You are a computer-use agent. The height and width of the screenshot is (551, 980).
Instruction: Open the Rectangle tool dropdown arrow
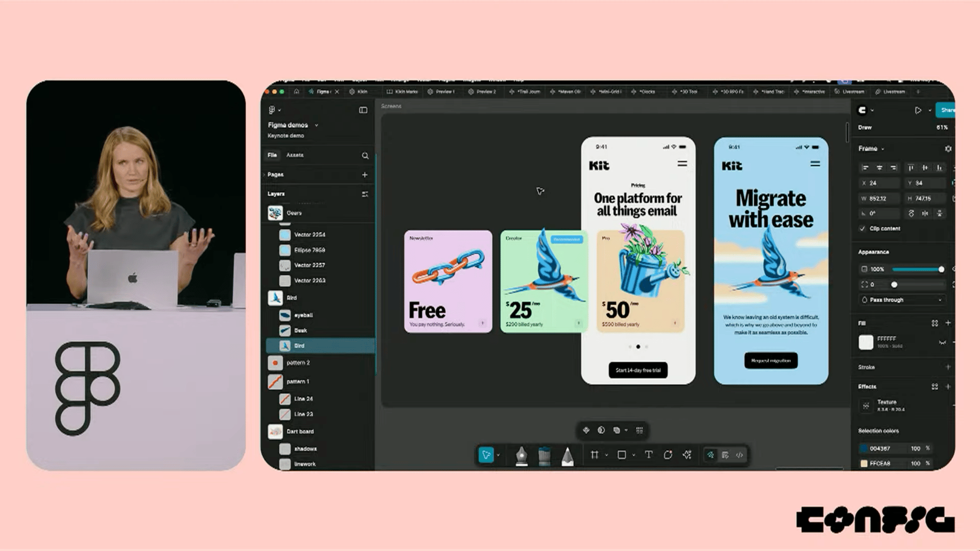pos(633,455)
